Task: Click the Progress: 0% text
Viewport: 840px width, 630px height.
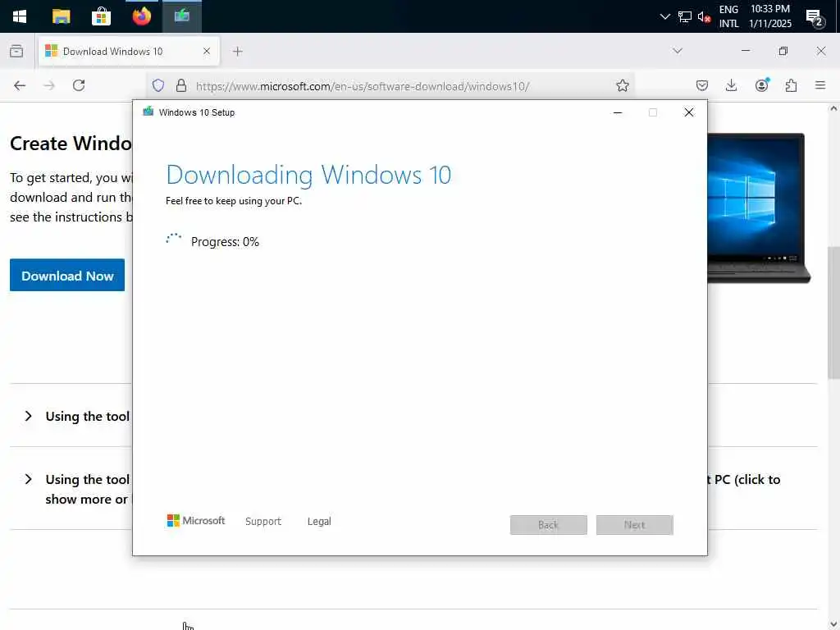Action: click(225, 242)
